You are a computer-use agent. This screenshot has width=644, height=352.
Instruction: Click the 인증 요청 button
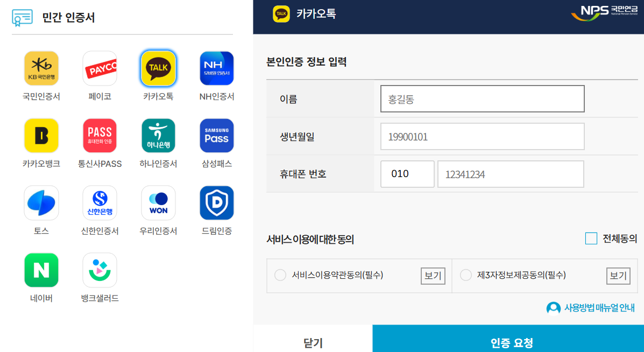click(508, 340)
